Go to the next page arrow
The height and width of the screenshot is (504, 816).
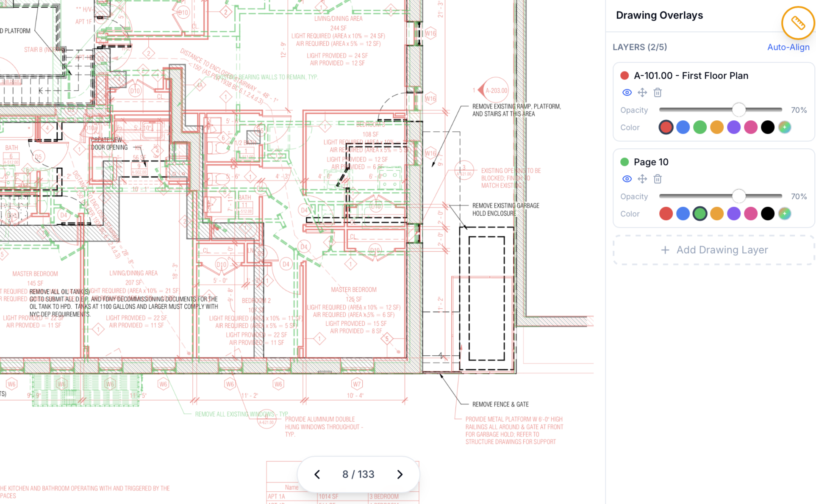point(400,474)
